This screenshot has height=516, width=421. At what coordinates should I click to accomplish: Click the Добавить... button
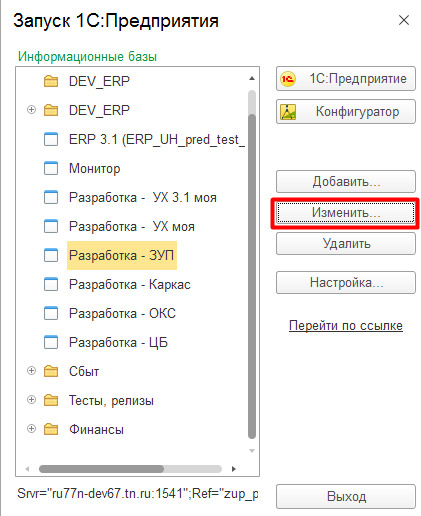pyautogui.click(x=346, y=182)
